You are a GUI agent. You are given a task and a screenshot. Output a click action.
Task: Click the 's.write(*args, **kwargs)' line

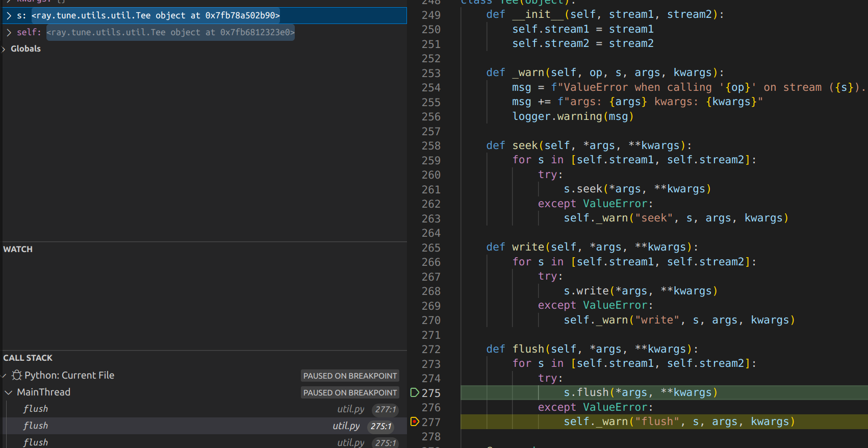tap(641, 291)
